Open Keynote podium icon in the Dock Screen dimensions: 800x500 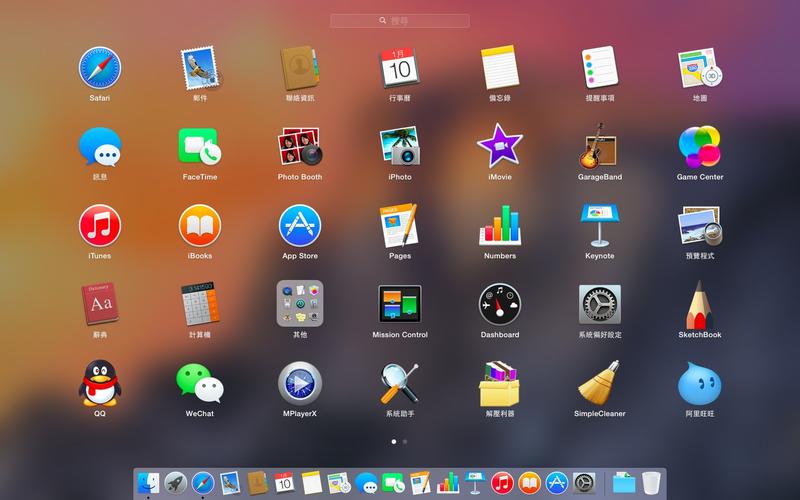tap(475, 483)
